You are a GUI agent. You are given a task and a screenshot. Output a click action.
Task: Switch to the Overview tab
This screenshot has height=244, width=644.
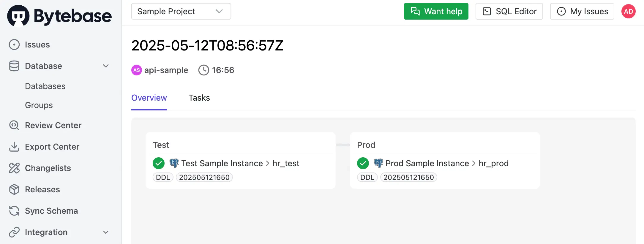(x=149, y=98)
